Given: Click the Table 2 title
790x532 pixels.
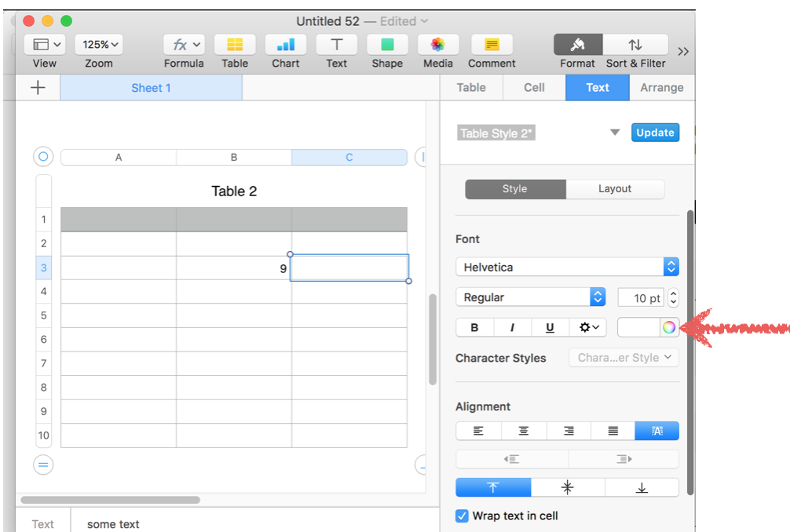Looking at the screenshot, I should coord(234,191).
